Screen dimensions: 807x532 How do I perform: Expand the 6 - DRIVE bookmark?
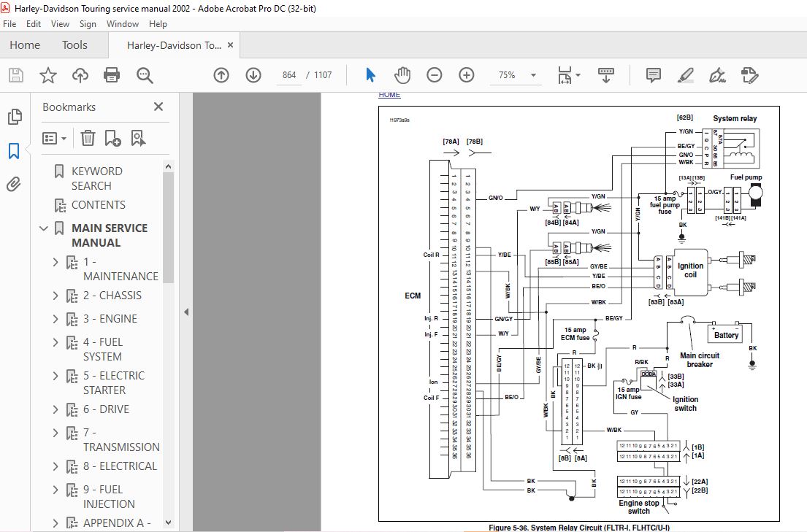tap(56, 409)
